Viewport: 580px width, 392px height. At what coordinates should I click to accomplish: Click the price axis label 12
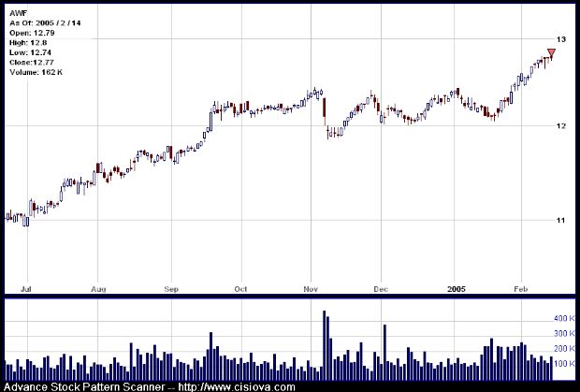coord(561,125)
